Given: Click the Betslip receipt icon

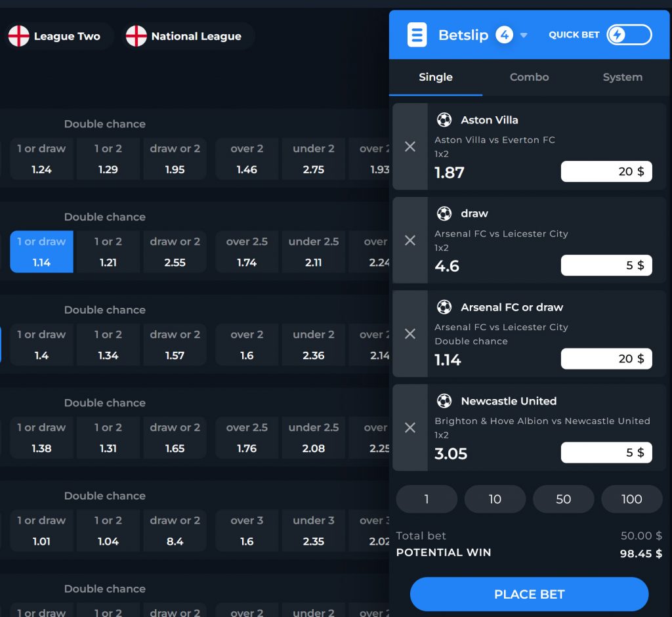Looking at the screenshot, I should coord(417,35).
